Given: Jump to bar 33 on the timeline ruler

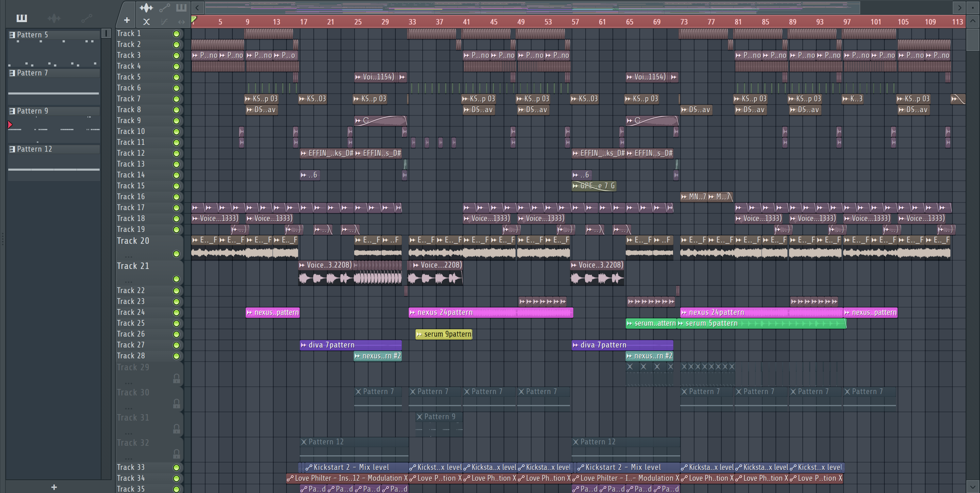Looking at the screenshot, I should pos(412,22).
